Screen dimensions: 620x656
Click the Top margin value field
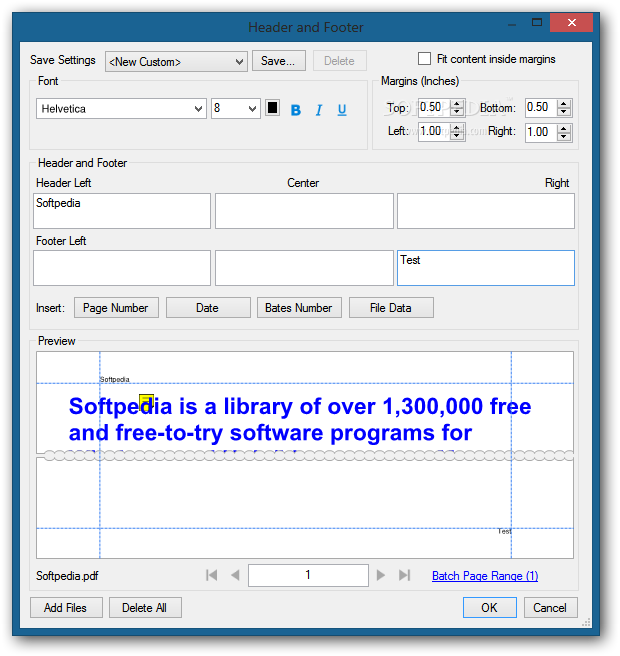[435, 108]
